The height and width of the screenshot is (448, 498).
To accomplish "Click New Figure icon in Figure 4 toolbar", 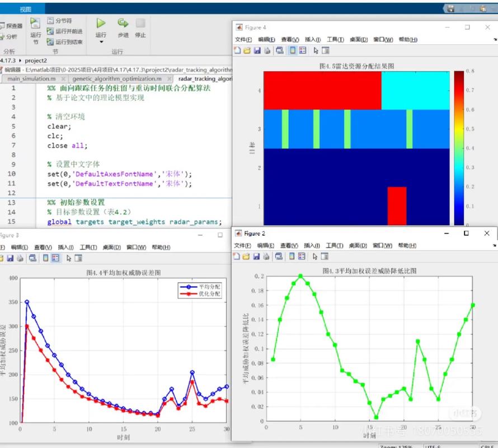I will coord(237,50).
